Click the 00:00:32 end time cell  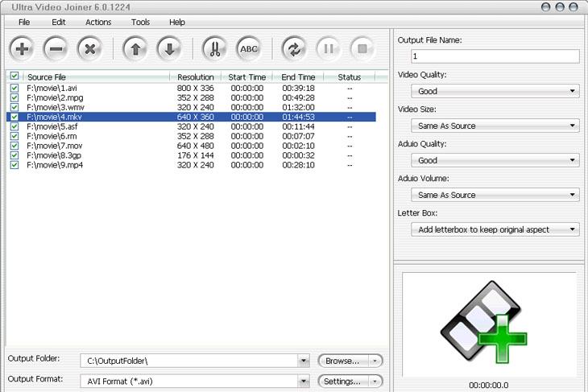pos(298,155)
